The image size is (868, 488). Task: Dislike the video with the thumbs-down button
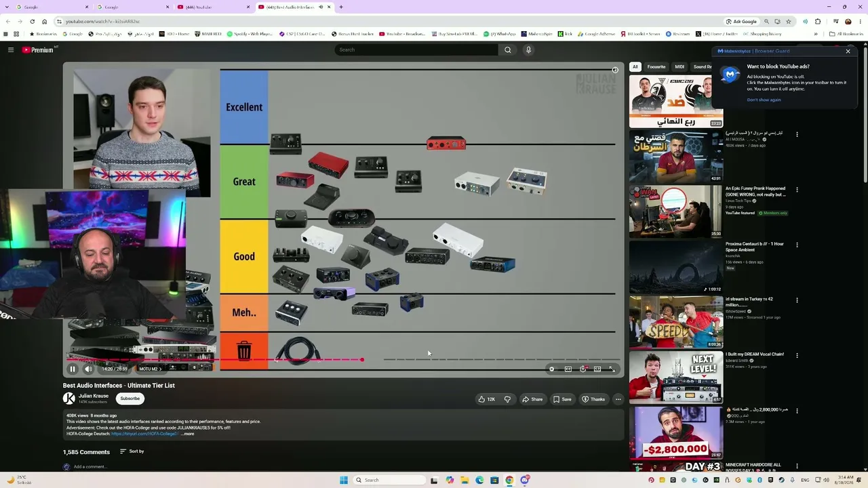[507, 399]
